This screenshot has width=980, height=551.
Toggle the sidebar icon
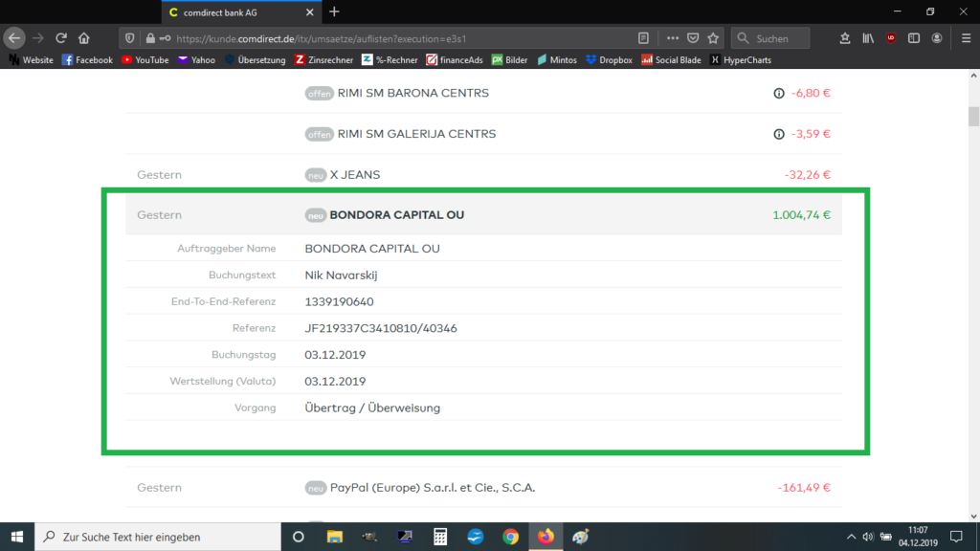(914, 38)
